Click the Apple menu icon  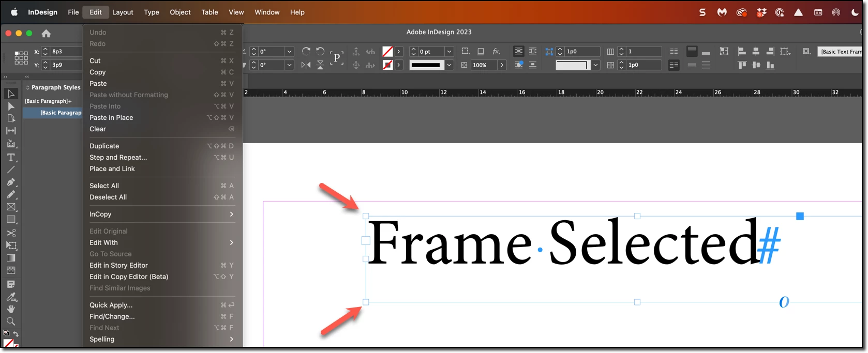pyautogui.click(x=14, y=12)
